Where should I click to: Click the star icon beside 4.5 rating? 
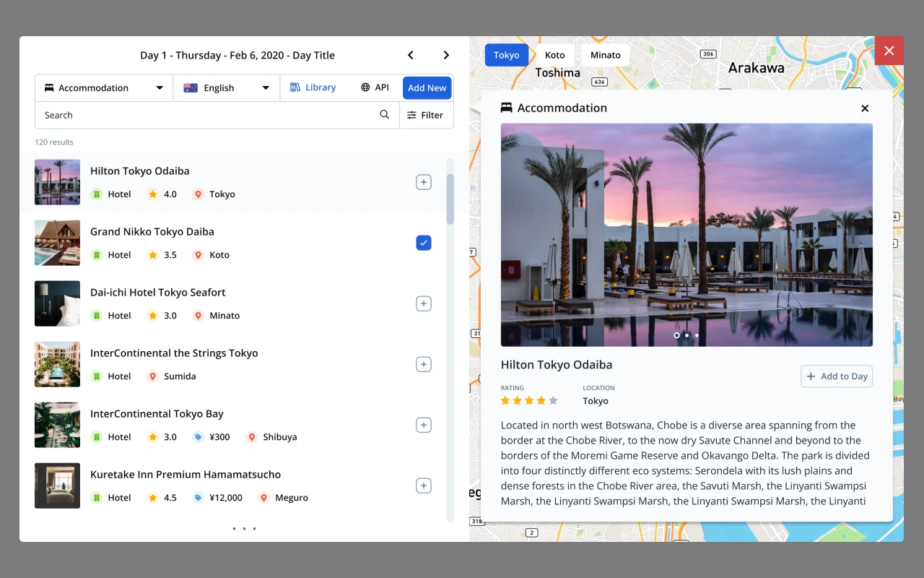tap(152, 498)
